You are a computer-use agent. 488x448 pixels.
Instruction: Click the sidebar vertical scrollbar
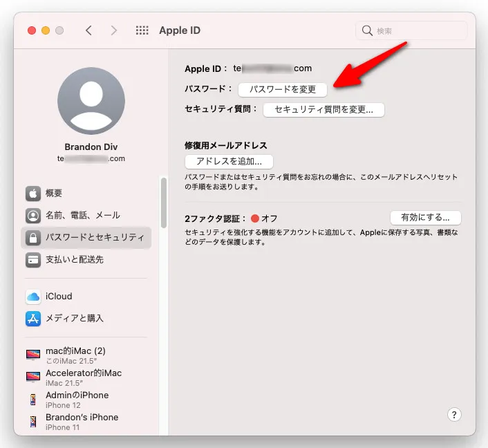point(163,203)
